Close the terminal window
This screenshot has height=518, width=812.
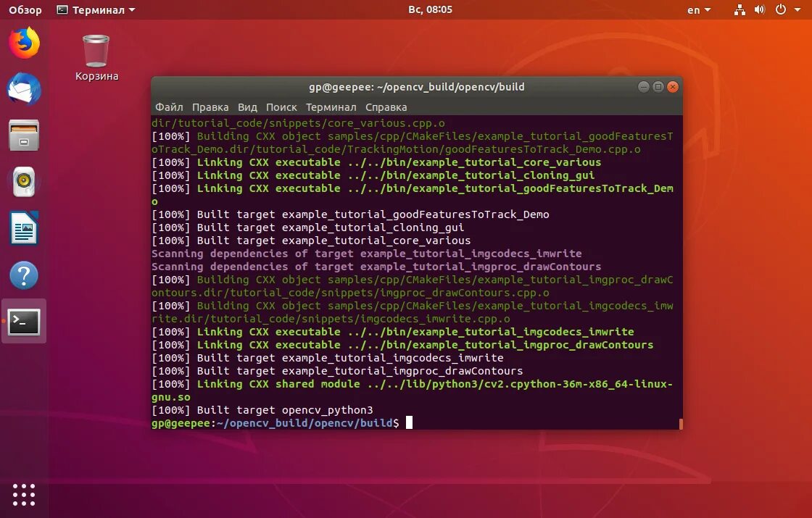[673, 87]
